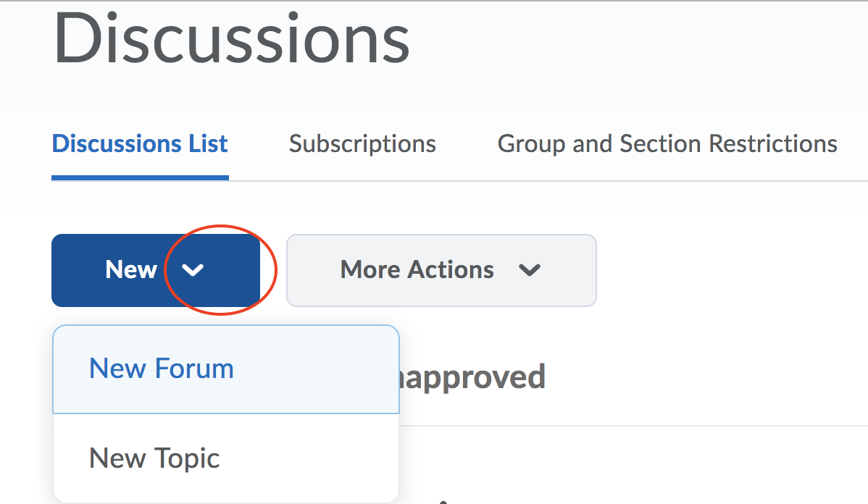Click the chevron arrow on New button
This screenshot has width=868, height=504.
coord(193,270)
